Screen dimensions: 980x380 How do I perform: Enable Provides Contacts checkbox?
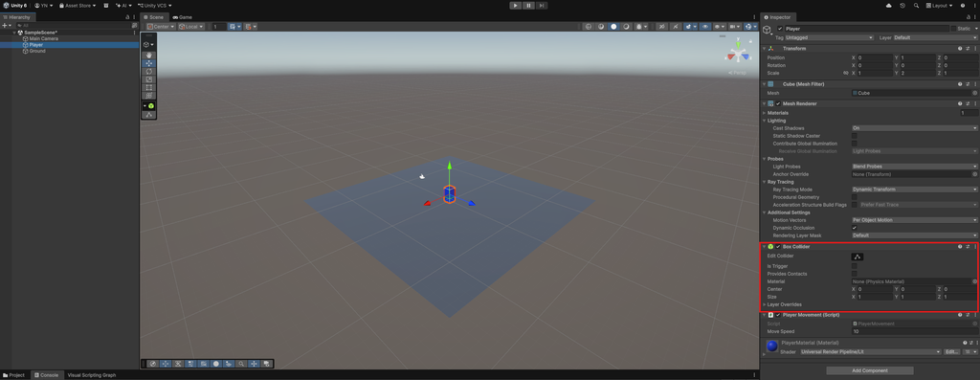tap(855, 274)
